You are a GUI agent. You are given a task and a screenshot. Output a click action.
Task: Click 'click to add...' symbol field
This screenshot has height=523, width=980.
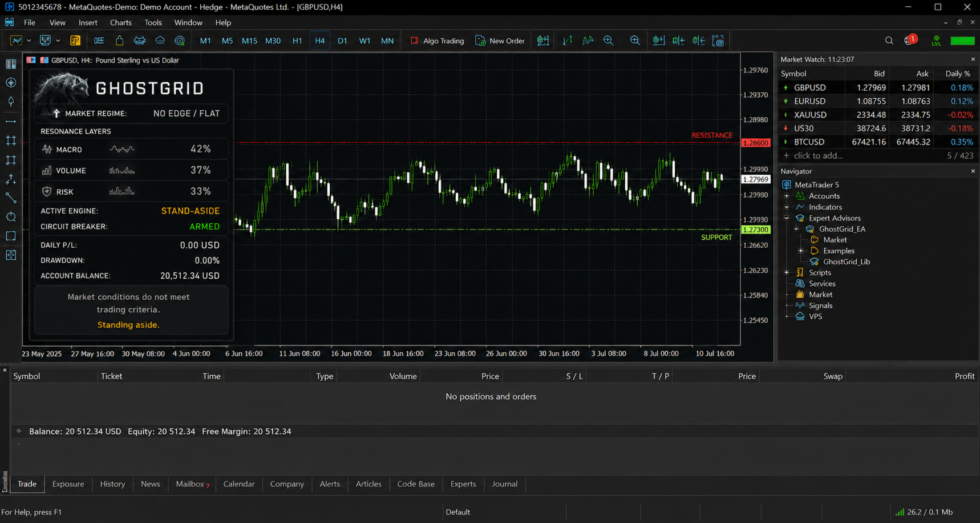click(x=818, y=155)
